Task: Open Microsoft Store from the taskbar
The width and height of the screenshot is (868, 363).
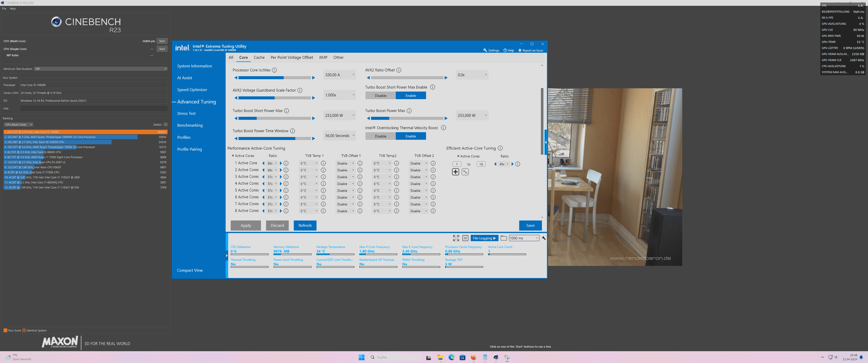Action: [x=462, y=357]
